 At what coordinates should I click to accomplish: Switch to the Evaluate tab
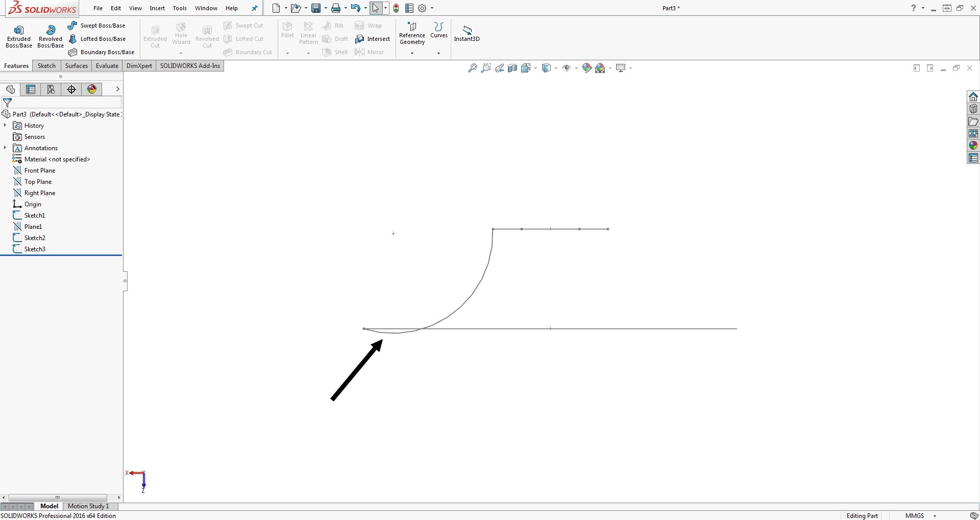107,66
